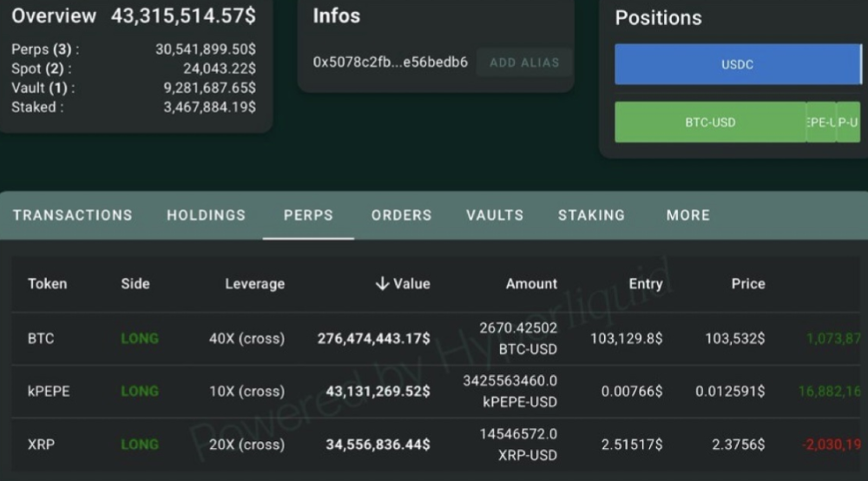
Task: Click the Staked amount 3,467,884.19$
Action: (209, 108)
